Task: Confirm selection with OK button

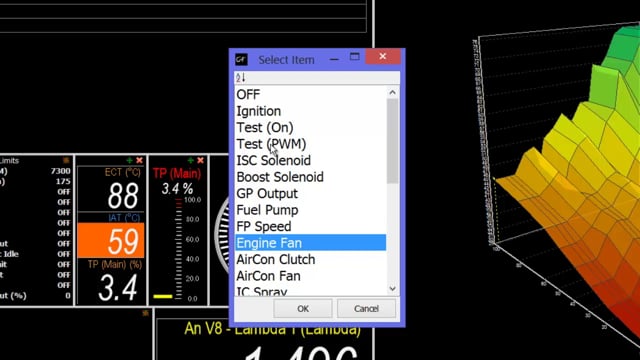Action: pyautogui.click(x=303, y=309)
